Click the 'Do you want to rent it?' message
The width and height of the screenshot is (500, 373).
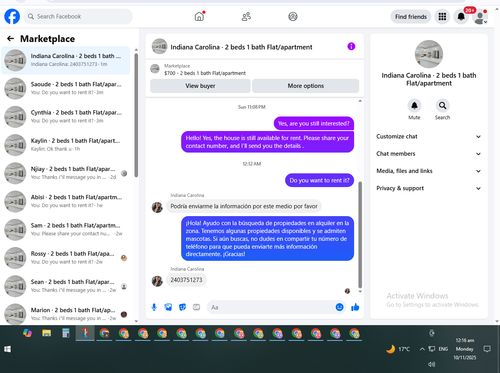(319, 180)
